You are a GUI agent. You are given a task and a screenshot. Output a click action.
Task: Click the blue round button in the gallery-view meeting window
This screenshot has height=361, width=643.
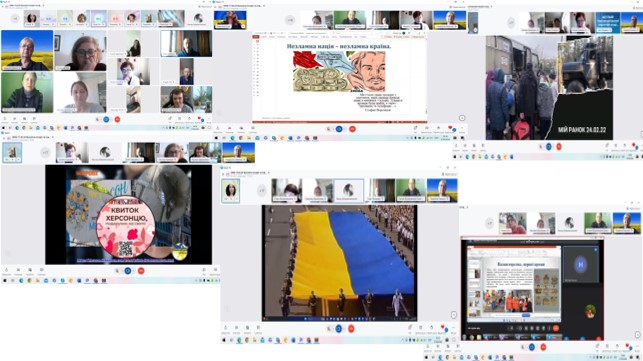[106, 119]
